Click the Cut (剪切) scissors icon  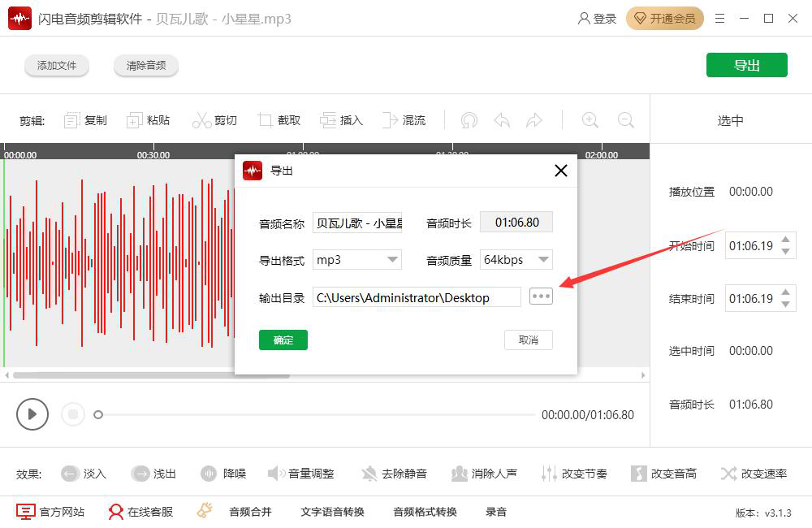[x=201, y=120]
